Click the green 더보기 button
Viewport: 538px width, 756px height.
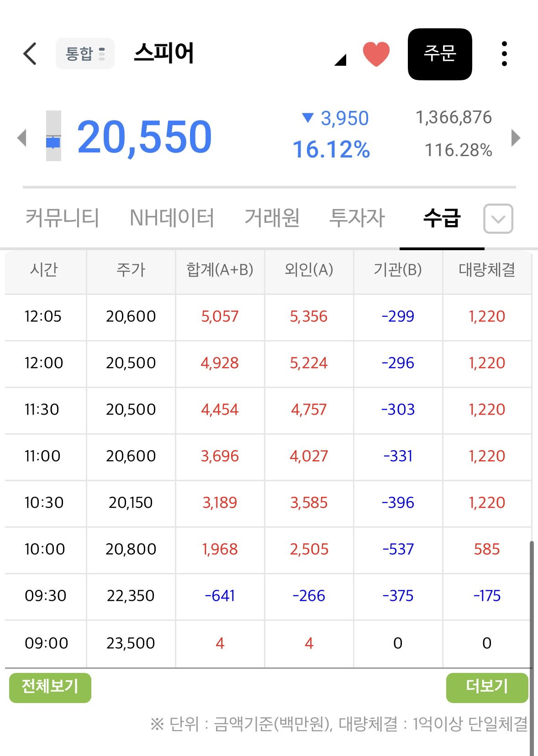point(487,688)
